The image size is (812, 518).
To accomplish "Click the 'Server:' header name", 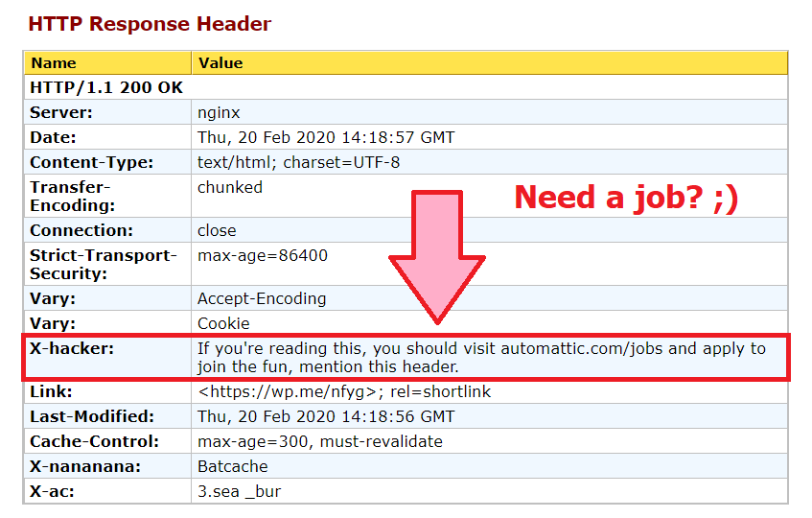I will click(x=61, y=112).
